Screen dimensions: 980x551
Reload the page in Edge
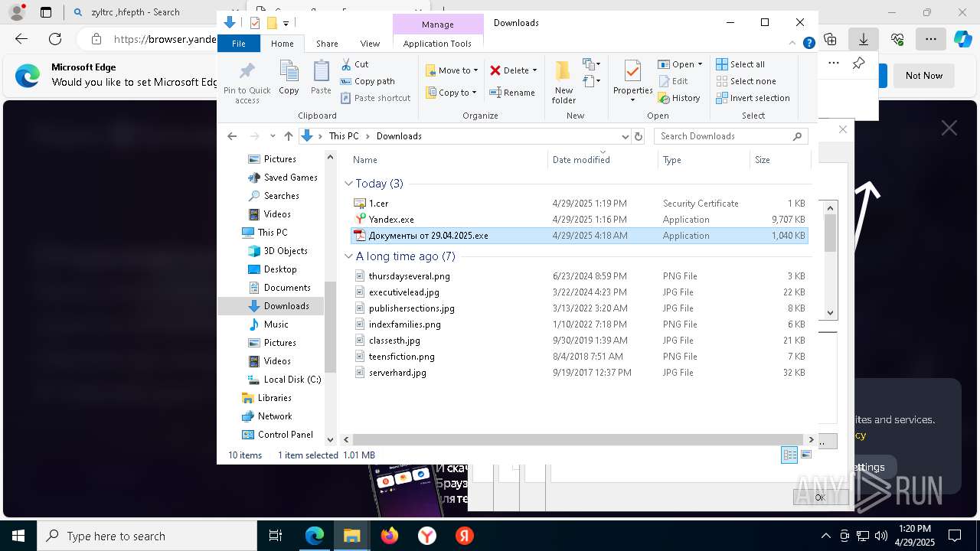pos(55,39)
